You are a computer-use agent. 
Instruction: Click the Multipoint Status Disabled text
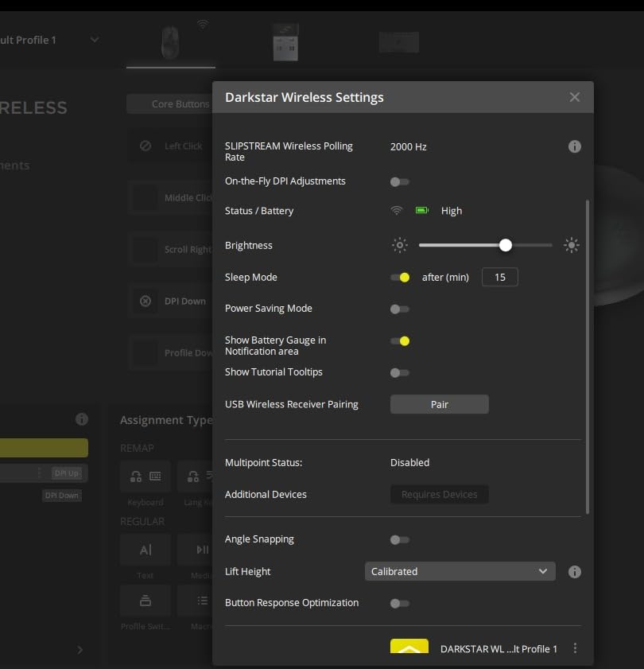coord(410,462)
